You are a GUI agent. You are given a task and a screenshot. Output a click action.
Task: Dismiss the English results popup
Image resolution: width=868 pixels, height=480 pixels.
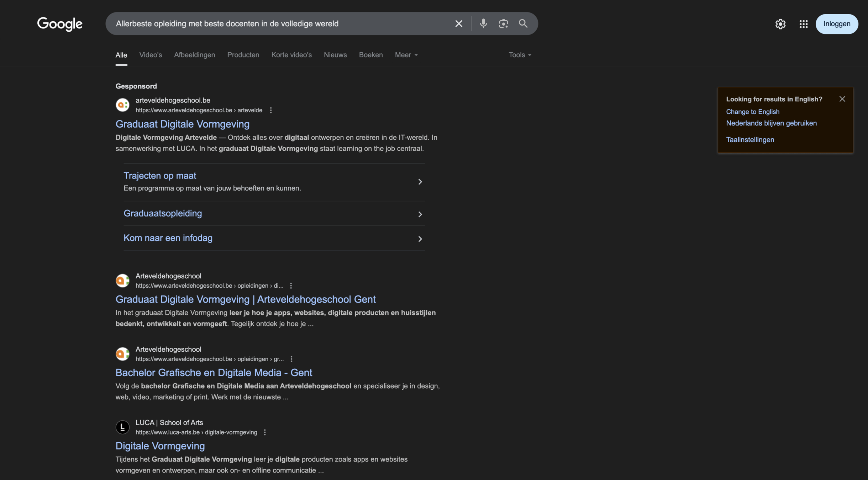click(842, 99)
